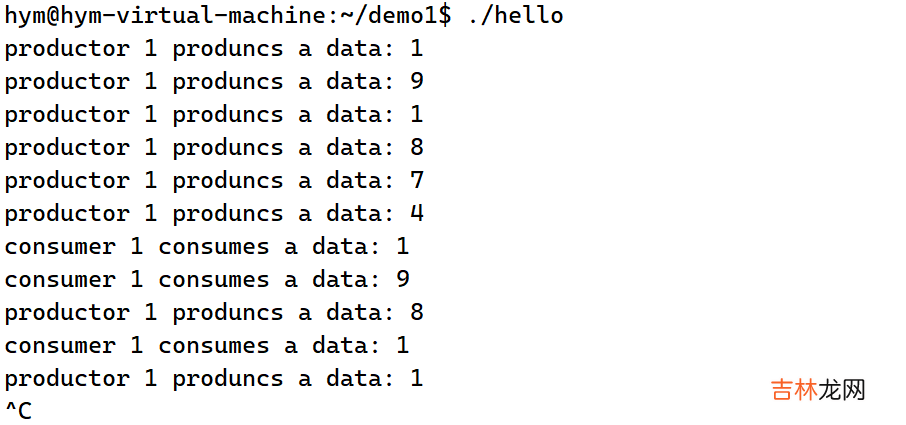Click the 吉林龙网 watermark logo

pos(818,390)
